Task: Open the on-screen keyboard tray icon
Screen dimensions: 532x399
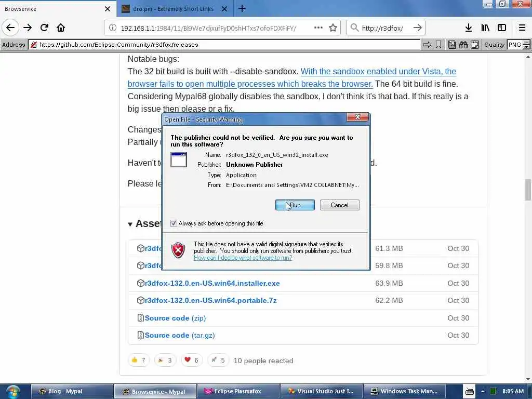Action: [470, 392]
